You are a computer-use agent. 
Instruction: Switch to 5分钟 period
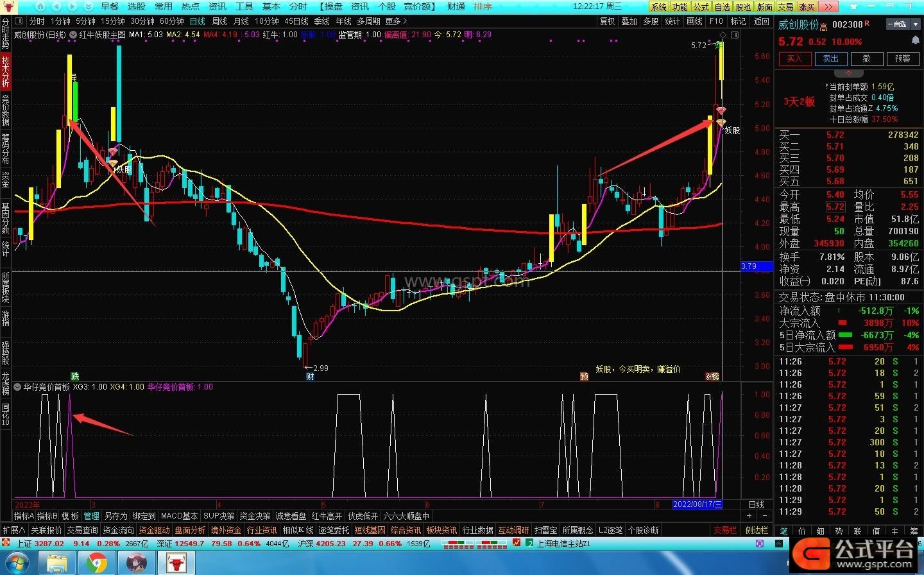click(x=85, y=21)
